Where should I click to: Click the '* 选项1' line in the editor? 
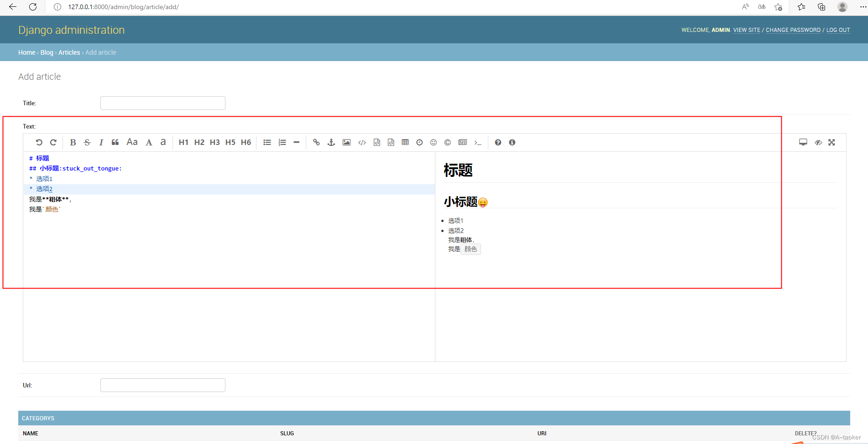click(41, 179)
